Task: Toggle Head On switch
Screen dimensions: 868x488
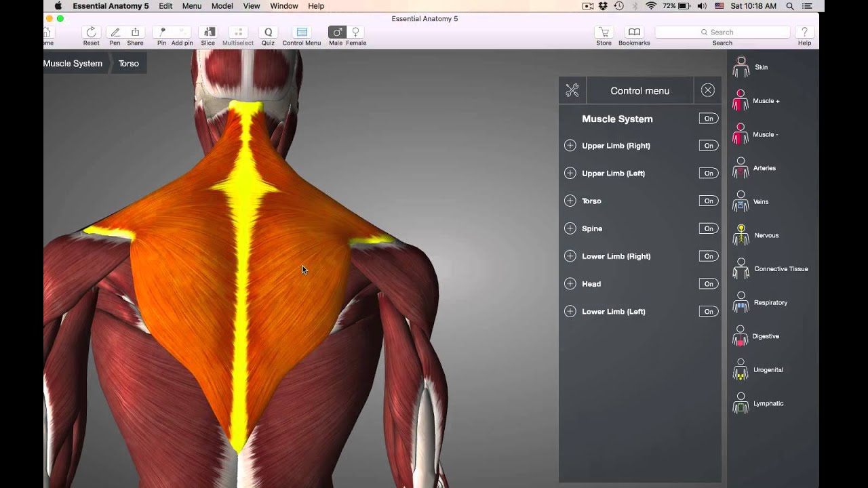Action: 709,284
